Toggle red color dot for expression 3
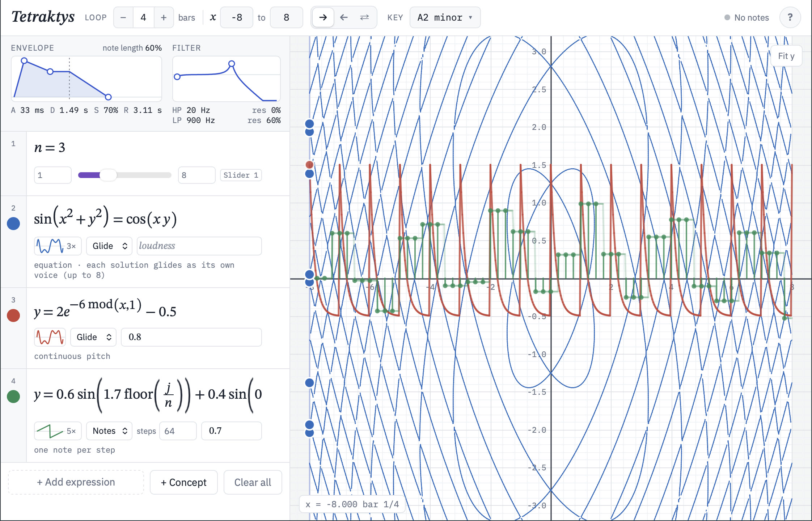812x521 pixels. pyautogui.click(x=13, y=315)
